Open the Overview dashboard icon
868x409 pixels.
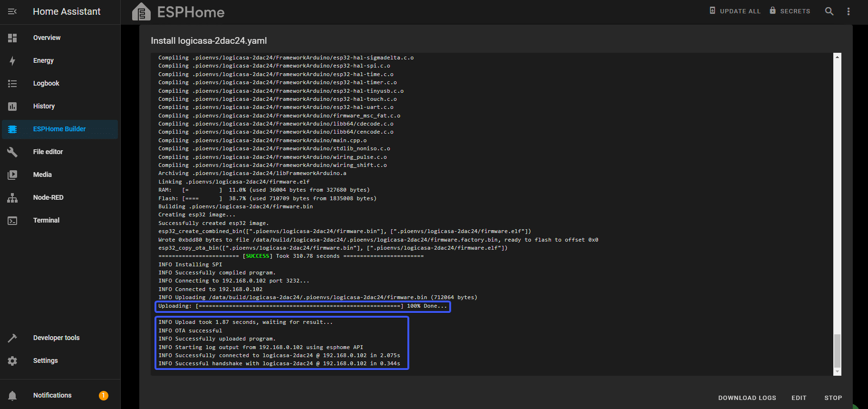click(12, 38)
